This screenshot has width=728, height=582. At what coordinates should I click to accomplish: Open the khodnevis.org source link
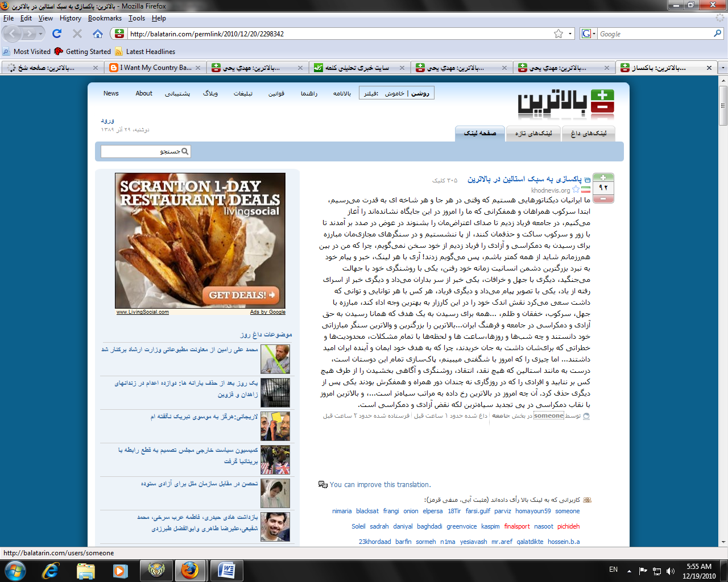[x=551, y=190]
